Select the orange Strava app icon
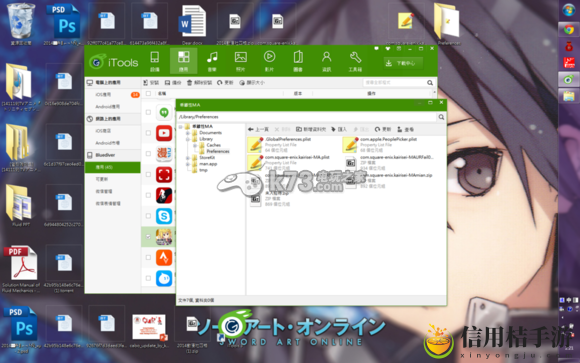 point(164,257)
